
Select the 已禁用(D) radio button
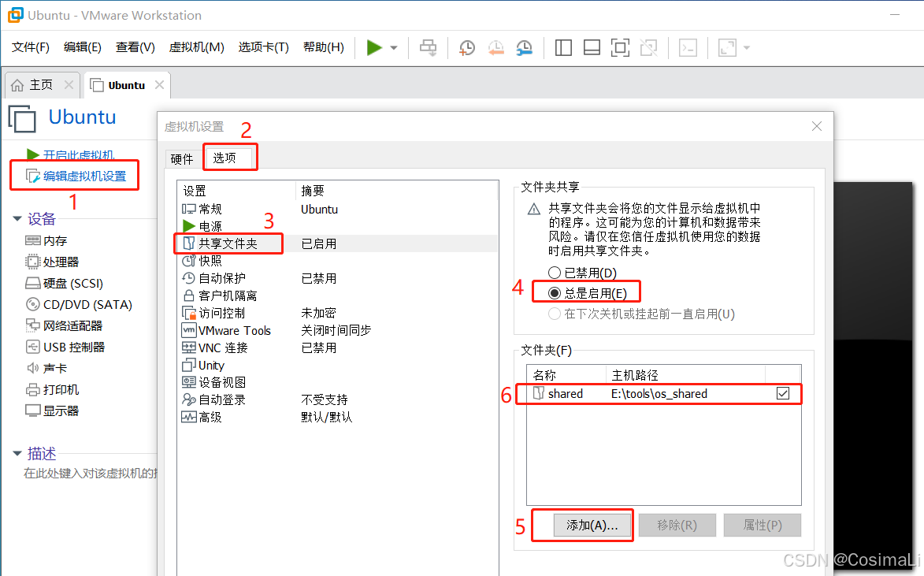(554, 273)
